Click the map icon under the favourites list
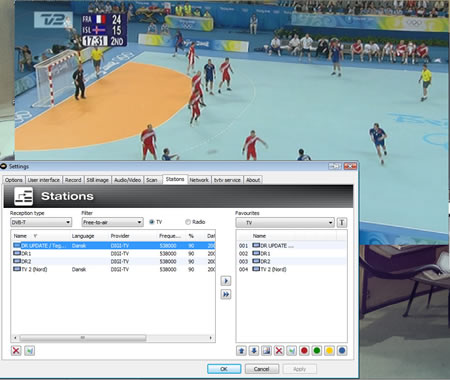The image size is (450, 380). point(292,350)
